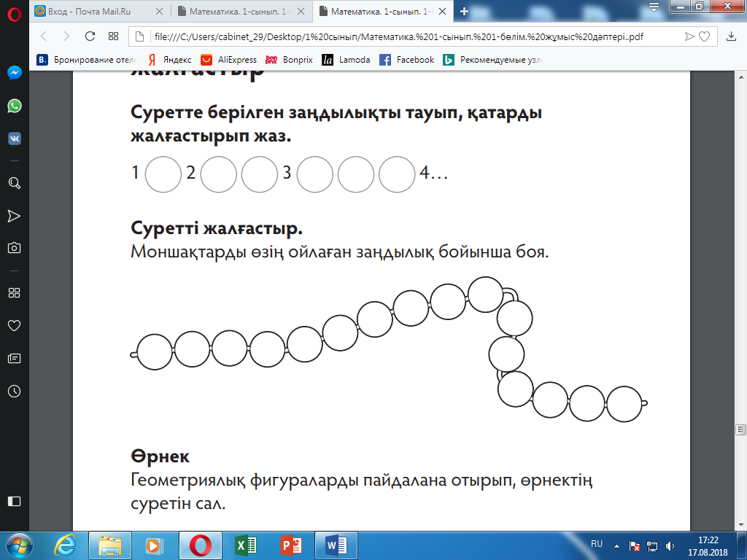The width and height of the screenshot is (747, 560).
Task: Open PowerPoint from the taskbar
Action: (x=291, y=545)
